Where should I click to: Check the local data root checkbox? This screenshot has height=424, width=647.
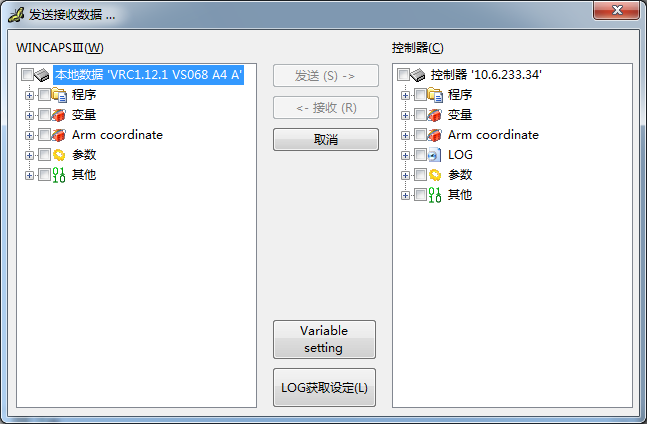(27, 75)
